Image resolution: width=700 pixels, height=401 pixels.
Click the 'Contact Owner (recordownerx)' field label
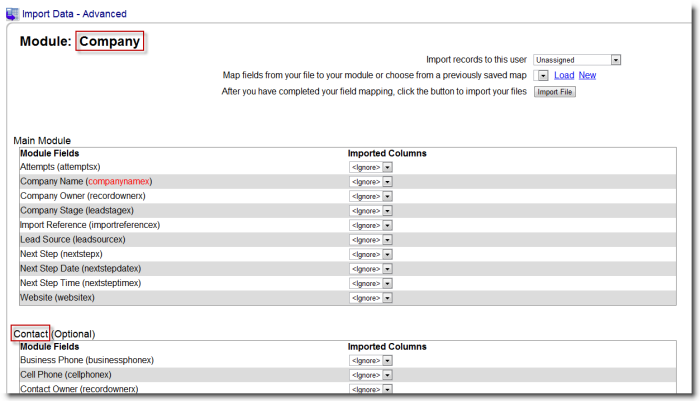point(79,389)
